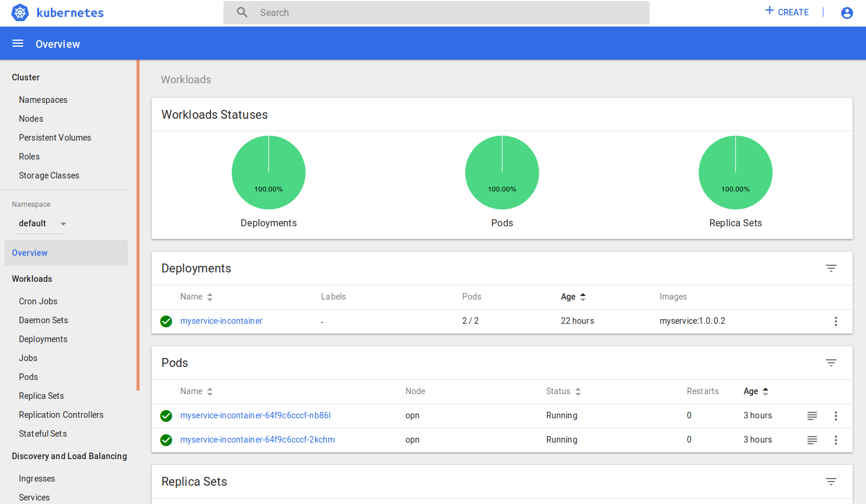Go to Nodes in sidebar
The width and height of the screenshot is (866, 504).
coord(31,119)
